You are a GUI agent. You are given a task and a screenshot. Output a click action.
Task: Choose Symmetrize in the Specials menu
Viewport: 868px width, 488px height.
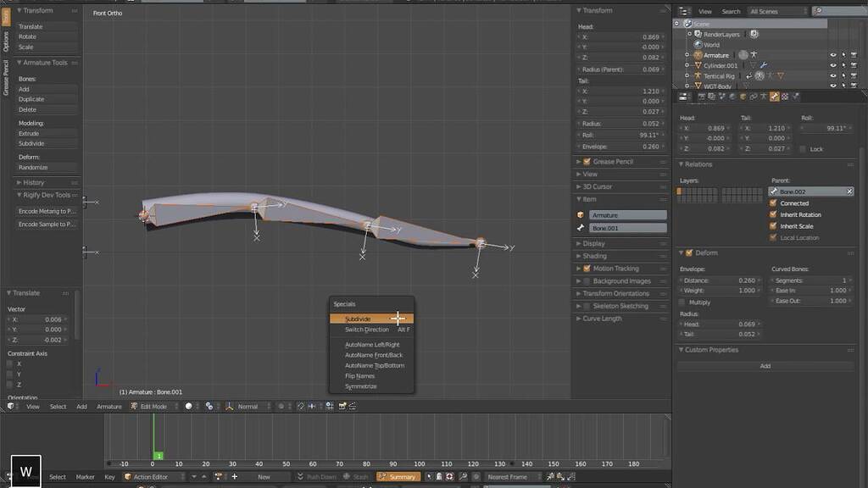[x=371, y=386]
